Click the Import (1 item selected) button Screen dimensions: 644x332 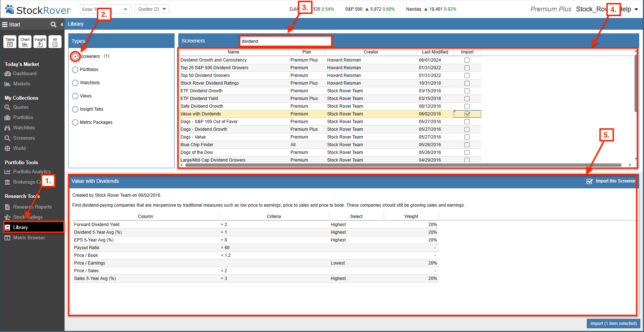click(x=613, y=324)
